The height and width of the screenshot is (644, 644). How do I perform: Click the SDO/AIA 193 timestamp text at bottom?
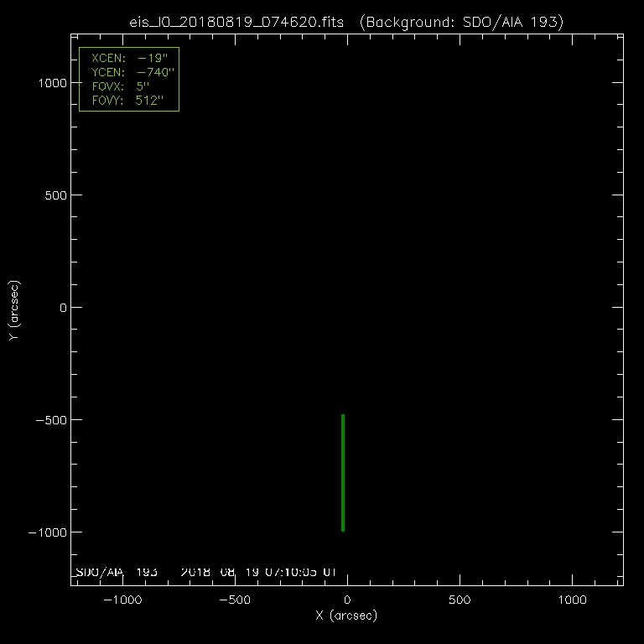coord(205,572)
